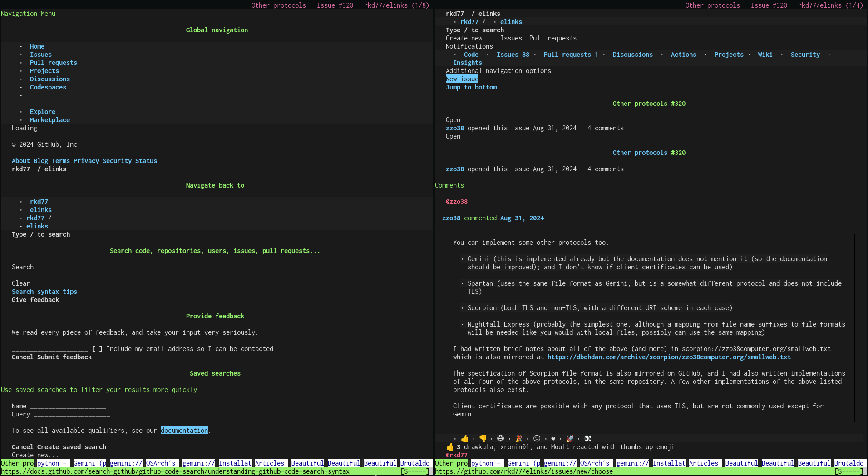The width and height of the screenshot is (868, 476).
Task: Open the Code tab of the repository
Action: click(471, 55)
